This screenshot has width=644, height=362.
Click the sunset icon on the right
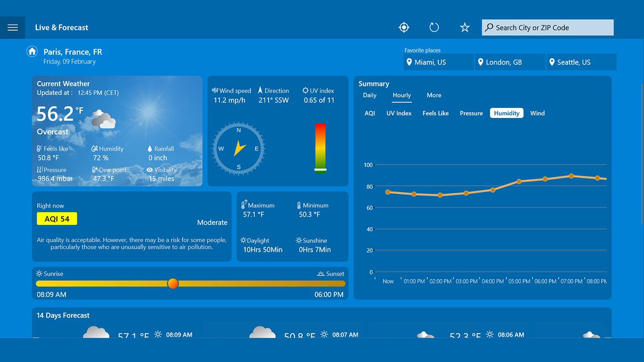320,273
